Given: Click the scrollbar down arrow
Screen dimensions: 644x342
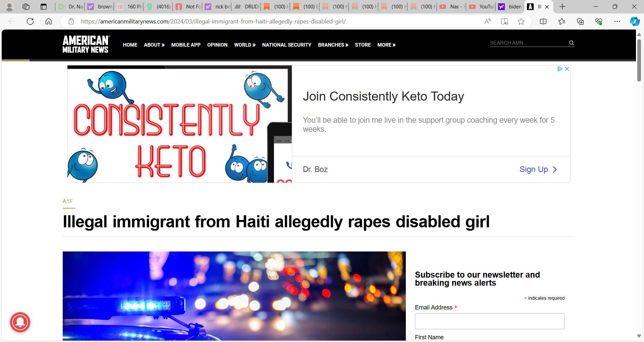Looking at the screenshot, I should tap(639, 336).
